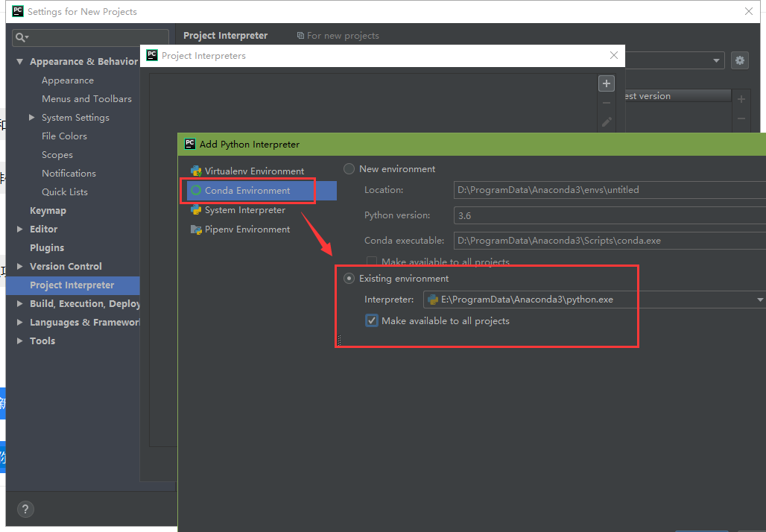Click the PyCharm logo in Add Python Interpreter title
The image size is (766, 532).
point(189,144)
